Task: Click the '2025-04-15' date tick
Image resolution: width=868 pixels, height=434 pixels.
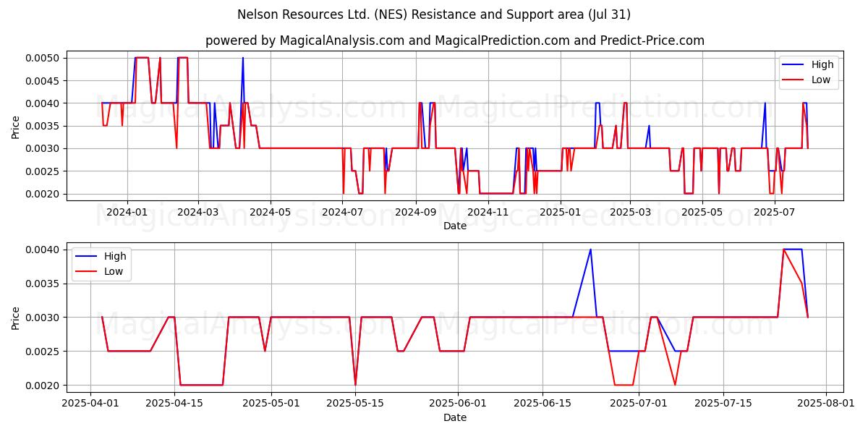Action: [174, 404]
